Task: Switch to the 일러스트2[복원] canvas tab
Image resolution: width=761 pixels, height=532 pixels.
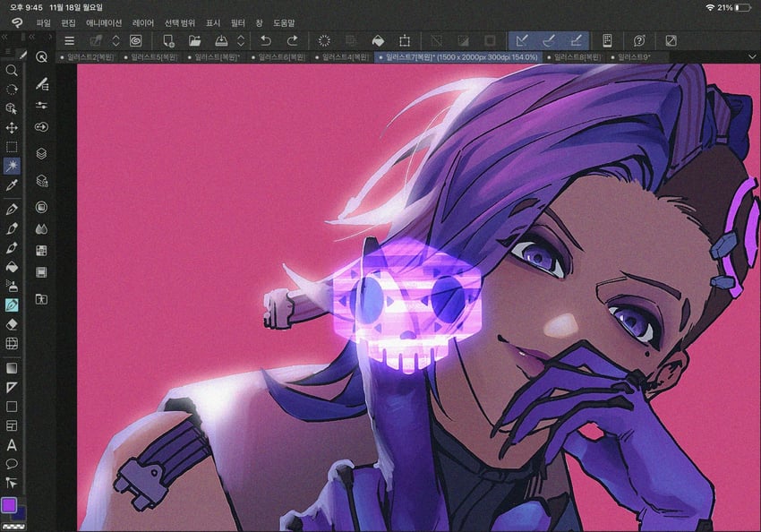Action: [88, 57]
